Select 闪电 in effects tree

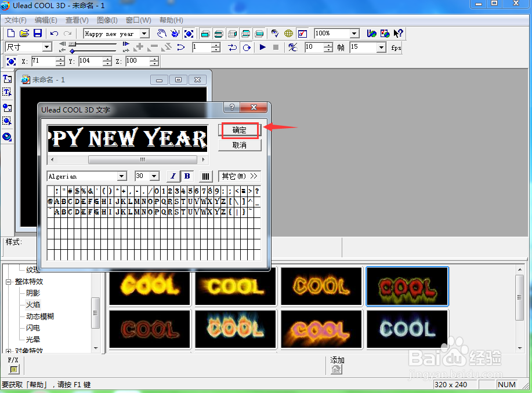33,328
